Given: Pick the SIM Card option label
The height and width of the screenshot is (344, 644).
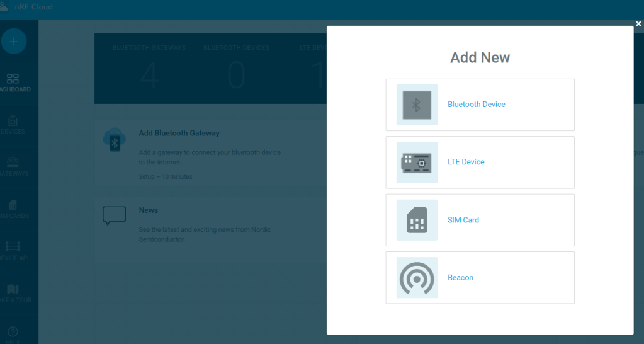Looking at the screenshot, I should click(463, 220).
